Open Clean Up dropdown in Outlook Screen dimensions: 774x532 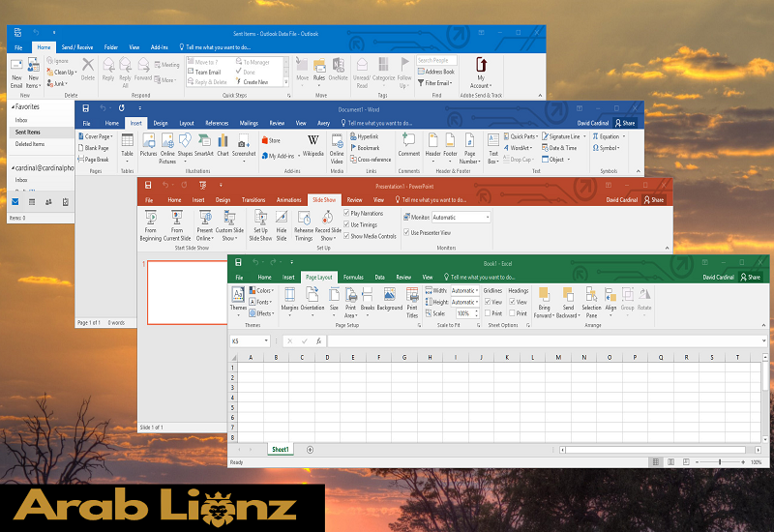click(62, 72)
